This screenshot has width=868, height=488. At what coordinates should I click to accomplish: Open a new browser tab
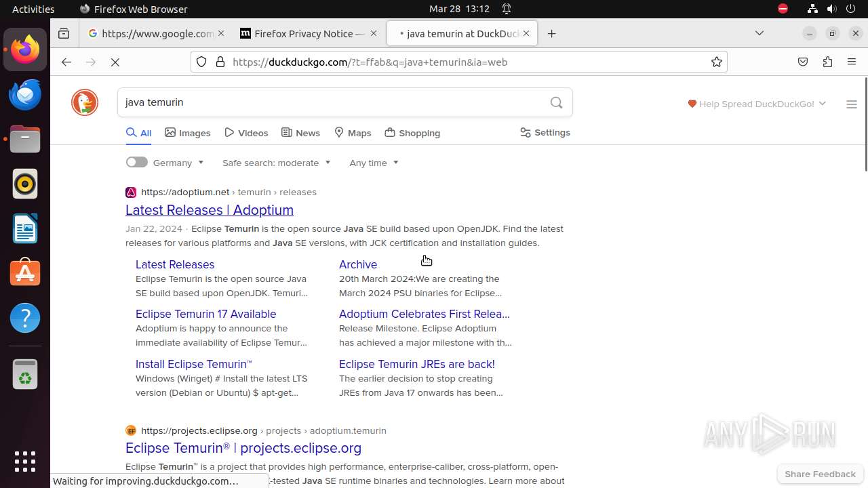pyautogui.click(x=552, y=33)
